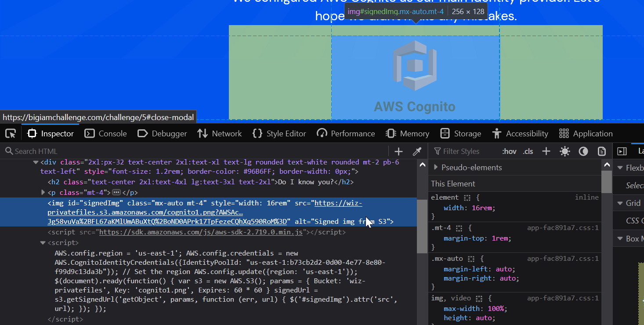Select the eyedropper color grabber tool
The height and width of the screenshot is (325, 644).
(x=417, y=151)
